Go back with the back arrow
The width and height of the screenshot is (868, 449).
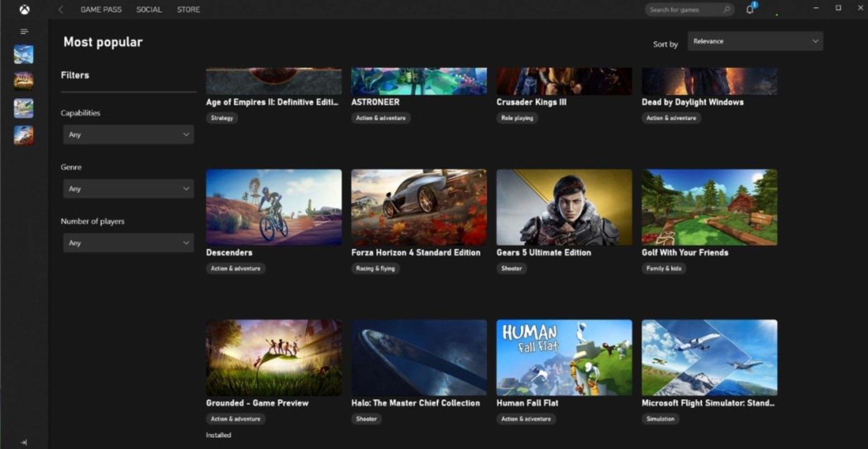click(61, 9)
